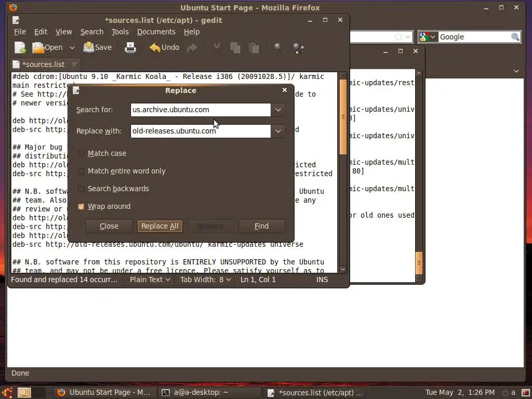The height and width of the screenshot is (399, 532).
Task: Open the gedit Help menu
Action: click(x=192, y=32)
